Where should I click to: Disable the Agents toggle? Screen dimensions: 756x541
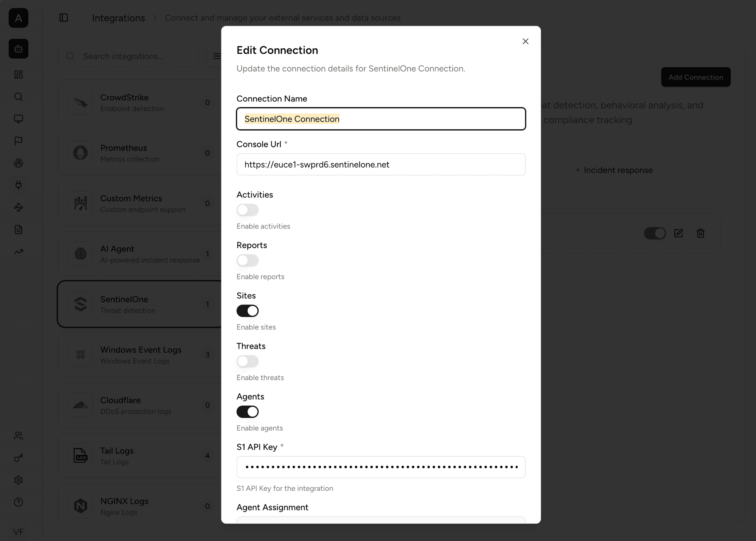248,412
